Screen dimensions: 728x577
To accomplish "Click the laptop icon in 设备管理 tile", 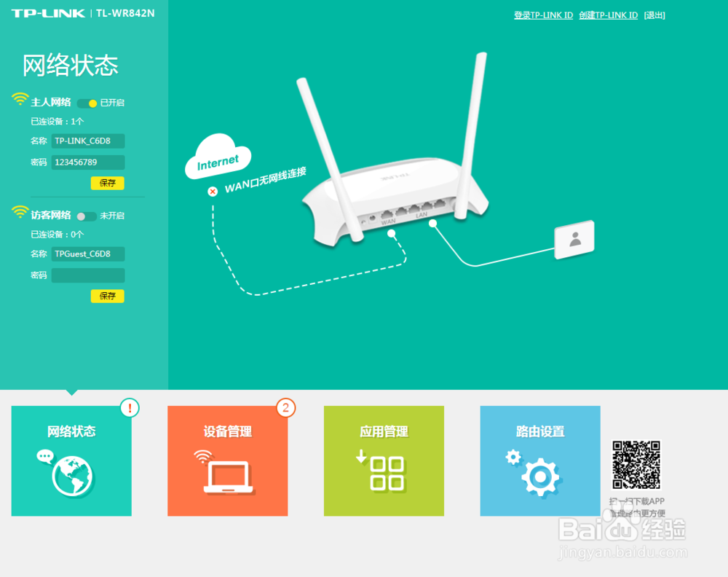I will click(228, 477).
